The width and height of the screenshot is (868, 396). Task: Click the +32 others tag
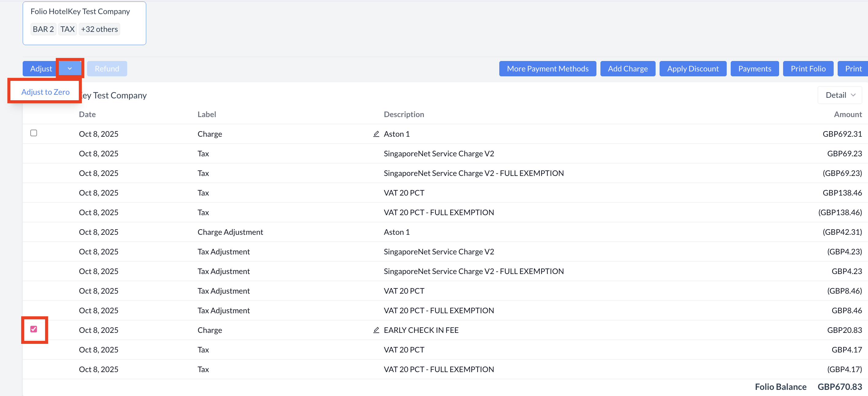coord(99,29)
